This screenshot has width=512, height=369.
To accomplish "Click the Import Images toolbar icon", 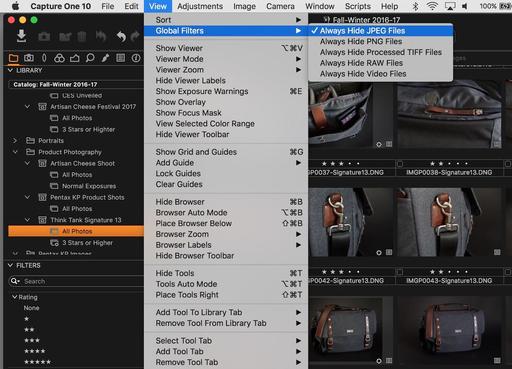I will click(21, 36).
